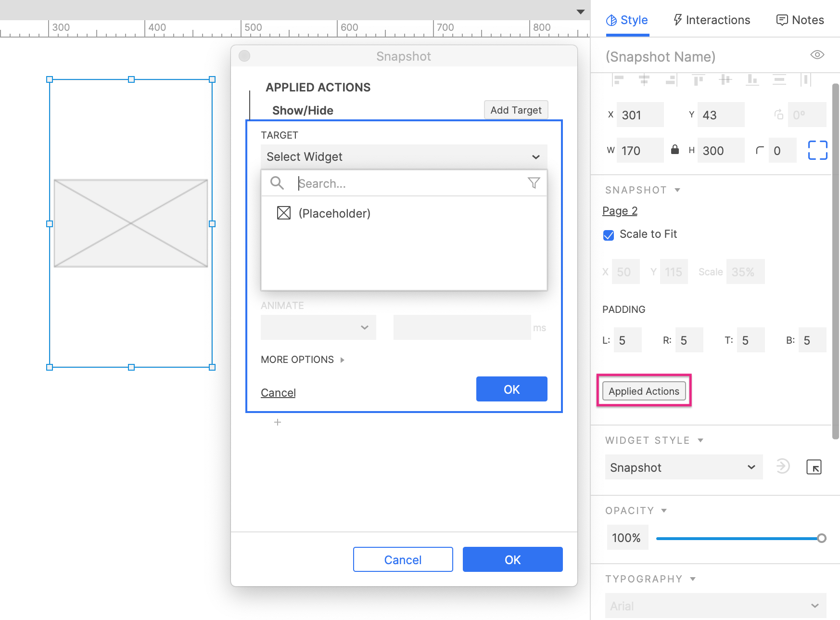Switch to the Notes tab
Viewport: 840px width, 620px height.
click(799, 20)
